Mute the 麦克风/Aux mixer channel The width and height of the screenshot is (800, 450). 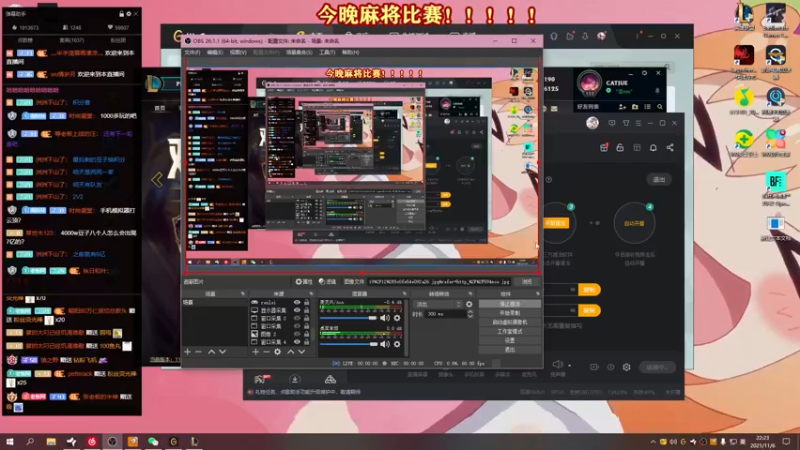point(385,318)
